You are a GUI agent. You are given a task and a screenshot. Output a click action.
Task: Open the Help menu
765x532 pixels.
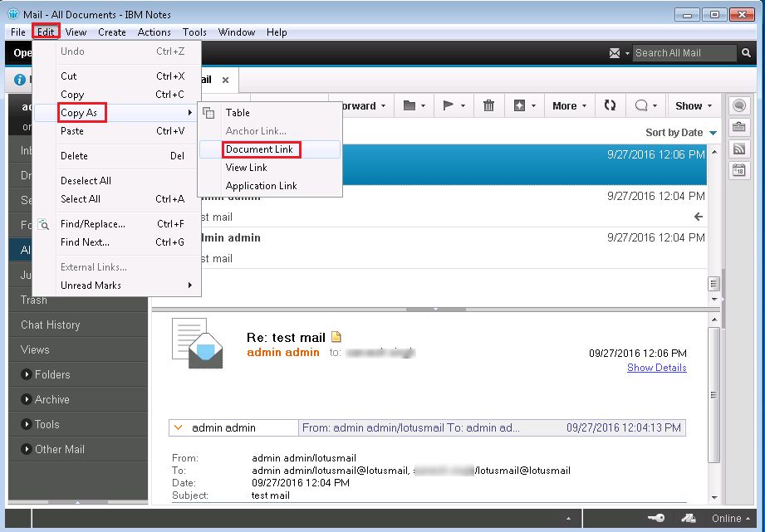pyautogui.click(x=277, y=32)
